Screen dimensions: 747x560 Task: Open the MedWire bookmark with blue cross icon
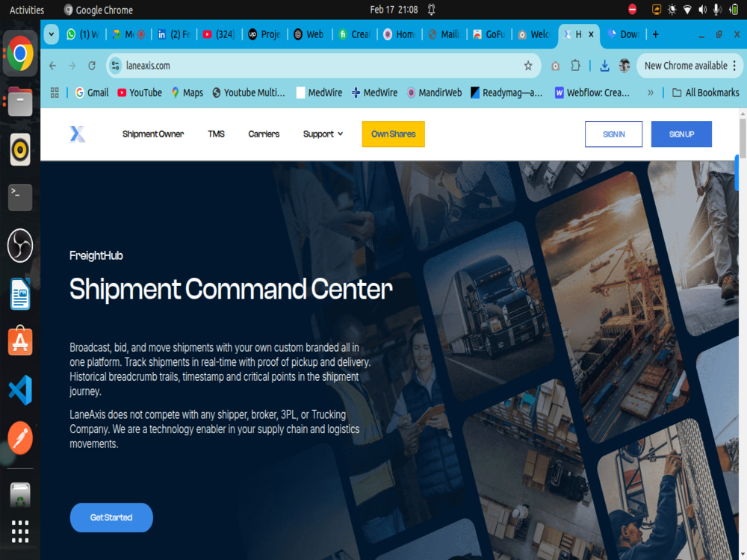[x=374, y=93]
